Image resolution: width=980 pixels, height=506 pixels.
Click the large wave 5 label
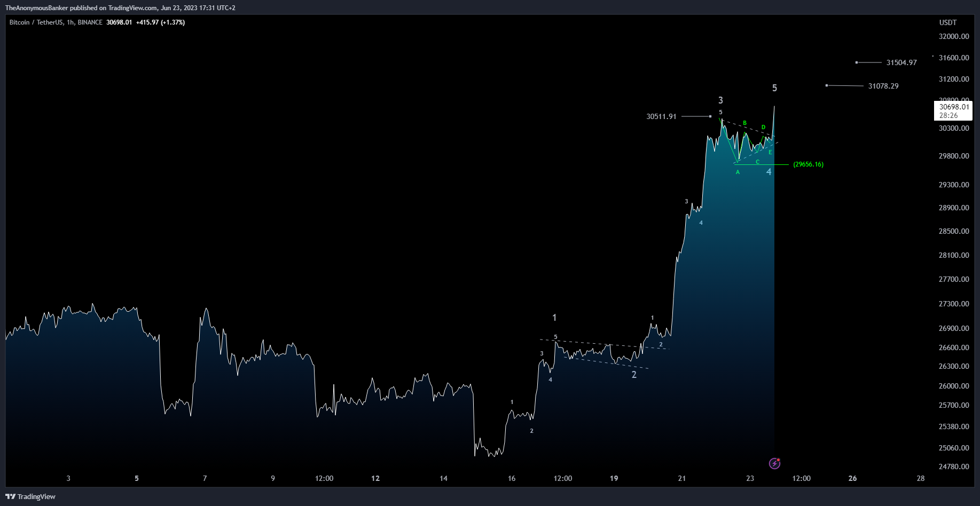774,88
